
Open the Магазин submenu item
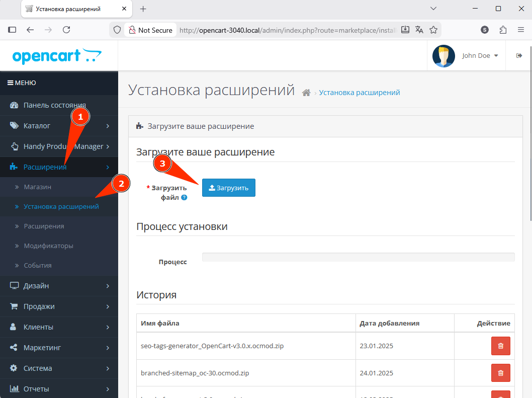(x=59, y=187)
